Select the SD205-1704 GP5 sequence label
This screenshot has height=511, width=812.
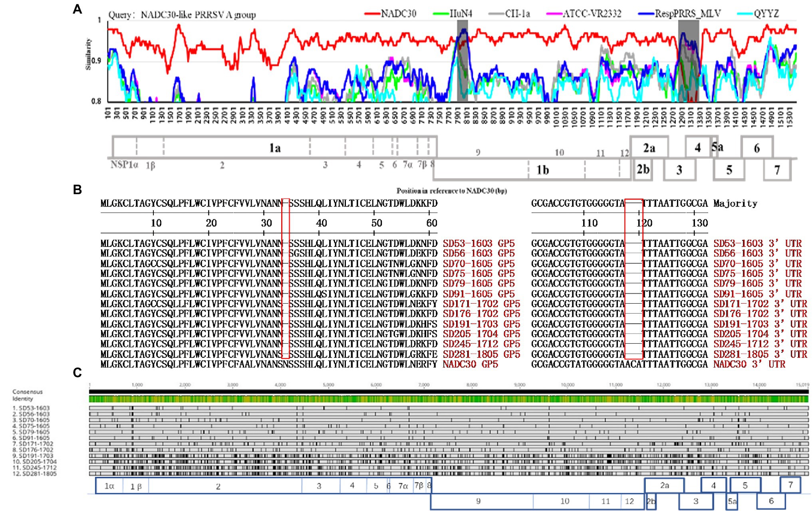(481, 334)
